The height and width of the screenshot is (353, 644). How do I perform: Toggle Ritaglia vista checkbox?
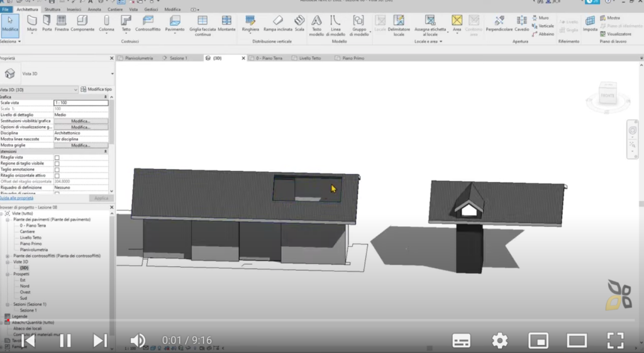57,158
